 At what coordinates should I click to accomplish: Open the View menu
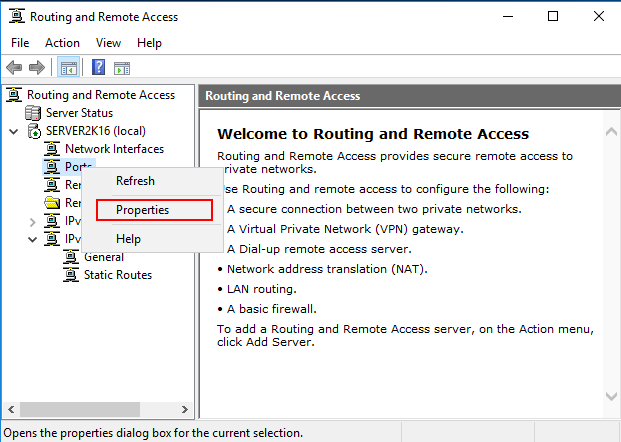pyautogui.click(x=108, y=43)
